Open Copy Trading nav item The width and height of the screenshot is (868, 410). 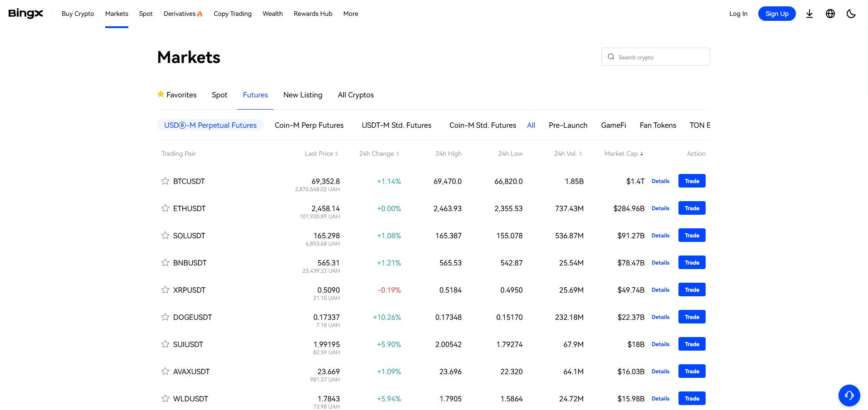[x=233, y=14]
